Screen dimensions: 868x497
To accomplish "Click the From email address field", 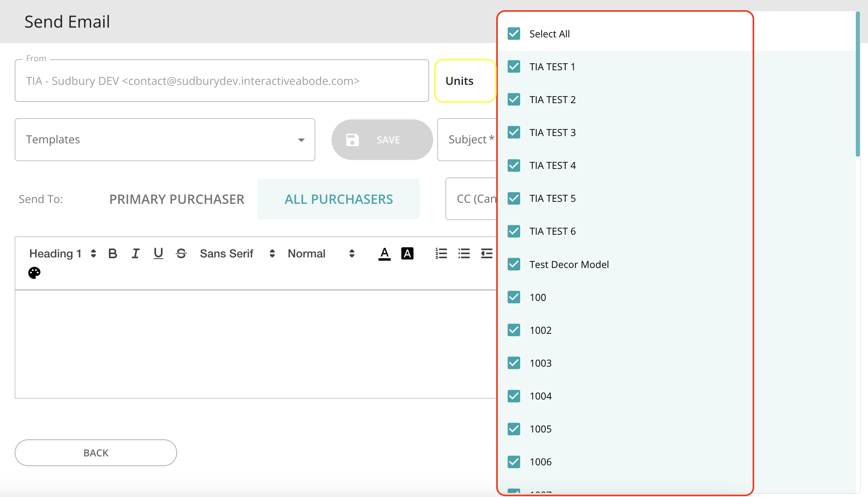I will (222, 81).
